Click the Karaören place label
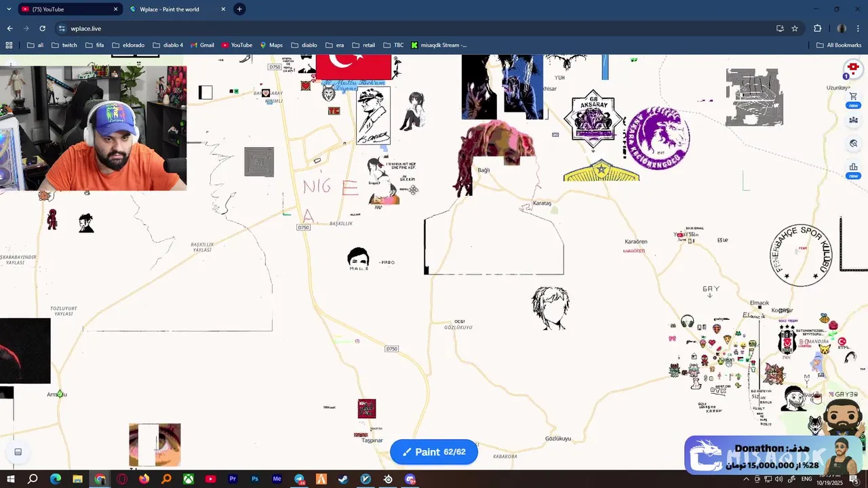Image resolution: width=868 pixels, height=488 pixels. tap(636, 241)
